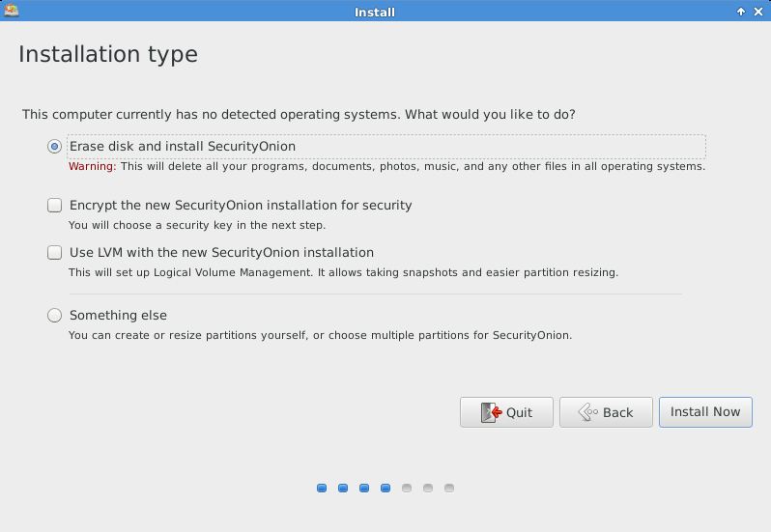Click the red "Warning:" label
The width and height of the screenshot is (771, 532).
[92, 167]
